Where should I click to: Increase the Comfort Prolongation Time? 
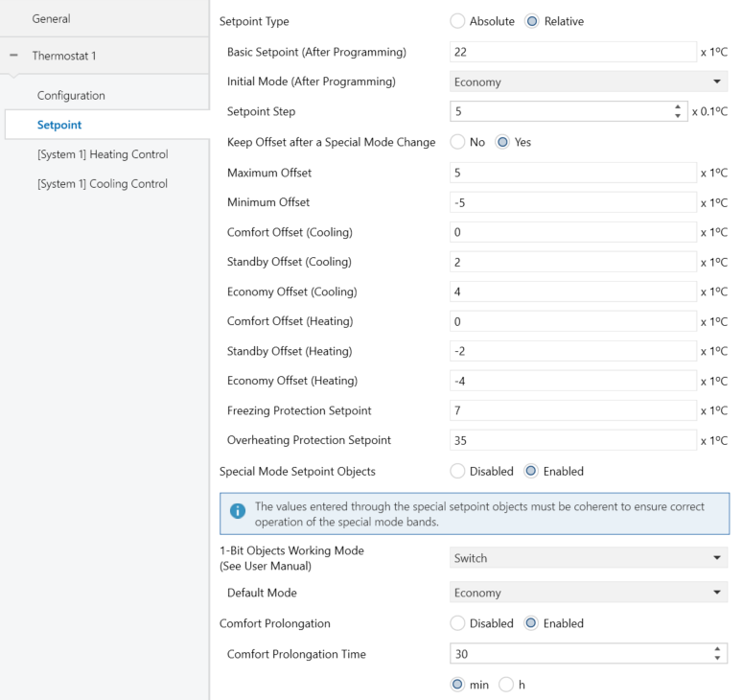pyautogui.click(x=717, y=650)
